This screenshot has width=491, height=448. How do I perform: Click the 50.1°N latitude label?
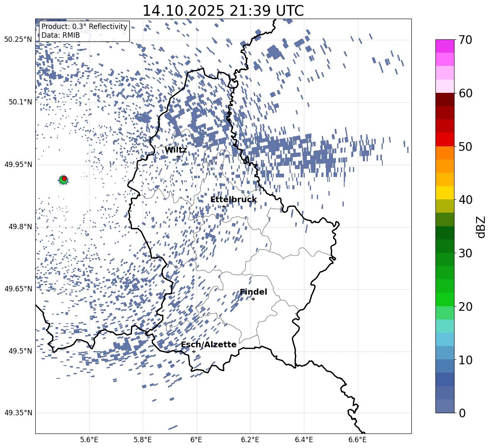(x=21, y=102)
